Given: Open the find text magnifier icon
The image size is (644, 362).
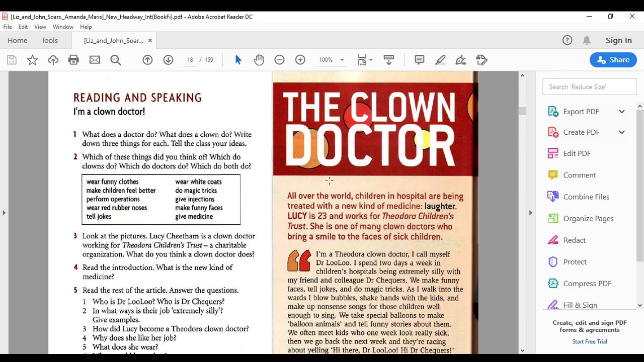Looking at the screenshot, I should 116,60.
